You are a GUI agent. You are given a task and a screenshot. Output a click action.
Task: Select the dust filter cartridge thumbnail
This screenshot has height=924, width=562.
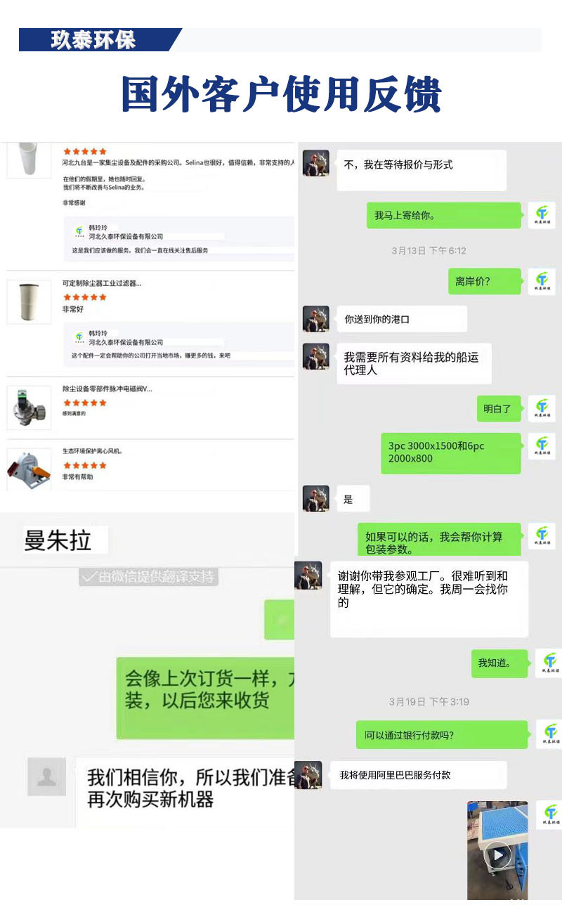pyautogui.click(x=29, y=302)
